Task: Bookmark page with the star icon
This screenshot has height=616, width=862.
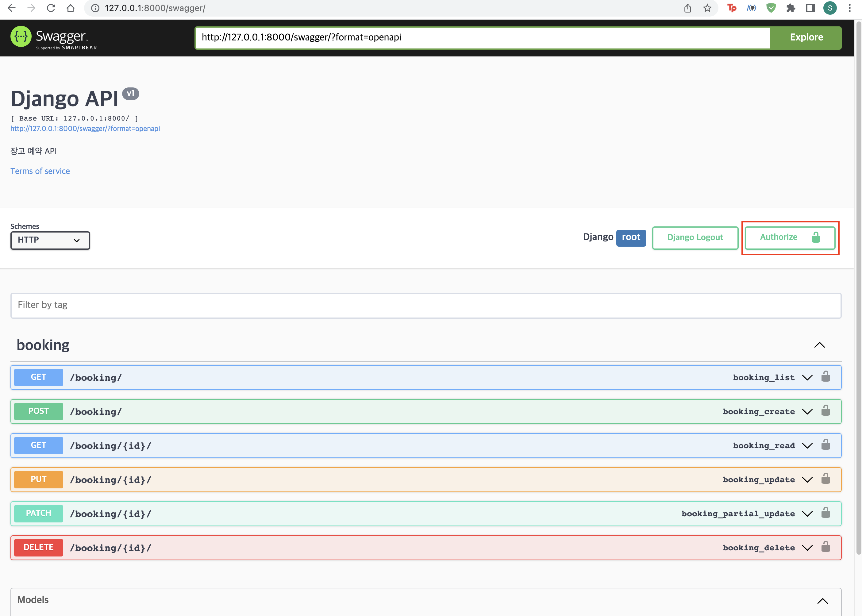Action: (707, 8)
